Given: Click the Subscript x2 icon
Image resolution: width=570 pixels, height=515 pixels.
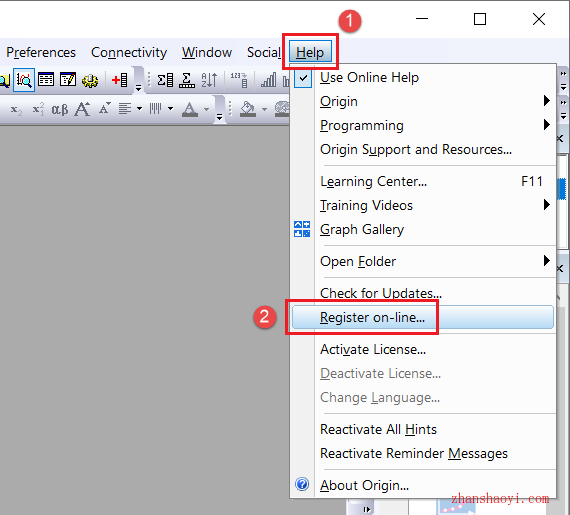Looking at the screenshot, I should [x=16, y=109].
